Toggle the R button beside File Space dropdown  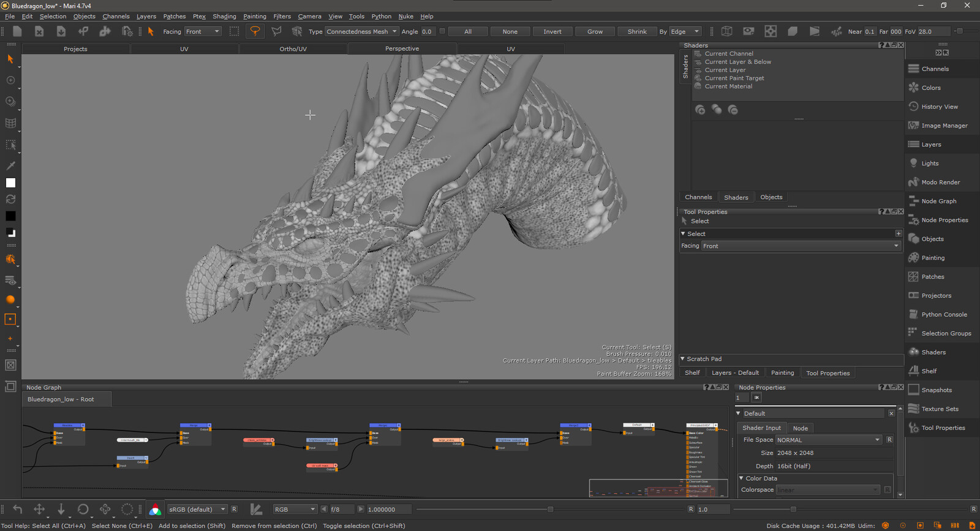tap(889, 440)
